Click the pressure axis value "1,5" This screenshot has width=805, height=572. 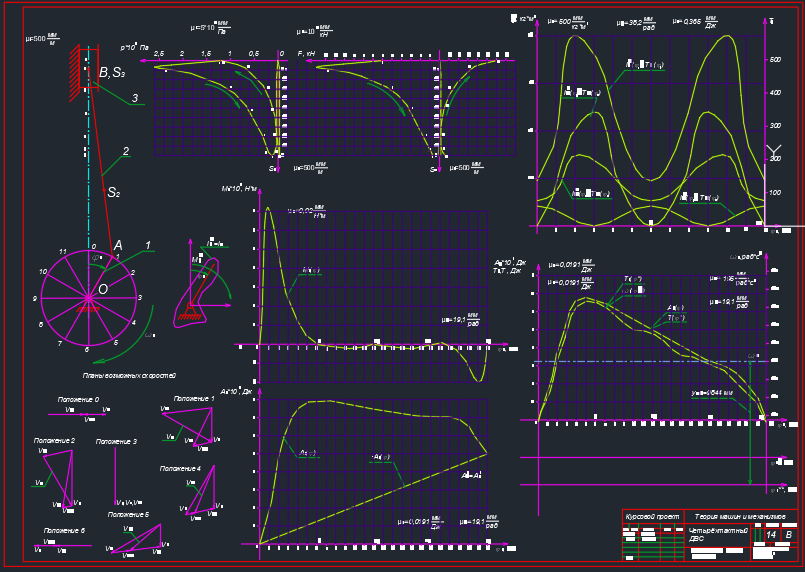coord(206,53)
